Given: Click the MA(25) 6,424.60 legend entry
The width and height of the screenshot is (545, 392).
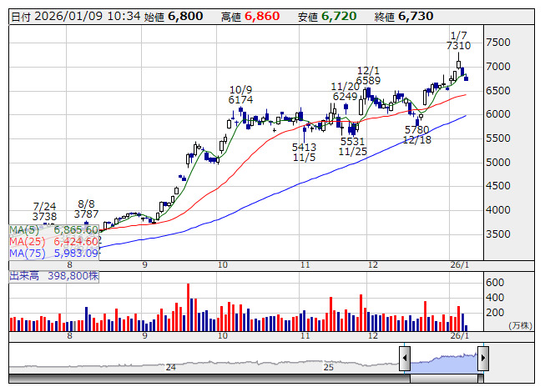Looking at the screenshot, I should (54, 241).
